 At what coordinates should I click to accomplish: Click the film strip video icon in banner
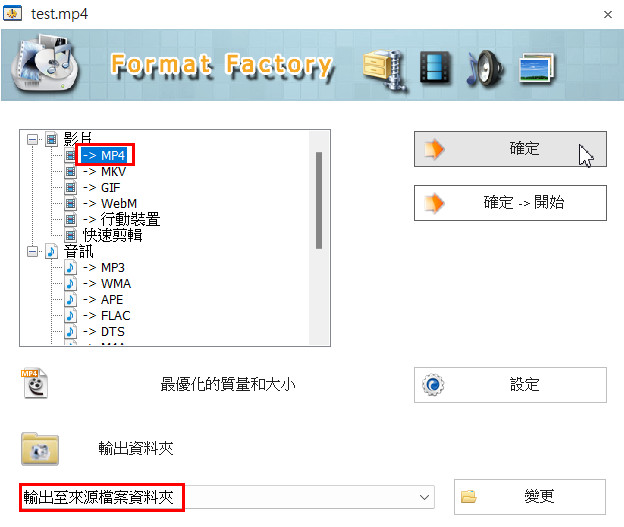click(x=435, y=68)
